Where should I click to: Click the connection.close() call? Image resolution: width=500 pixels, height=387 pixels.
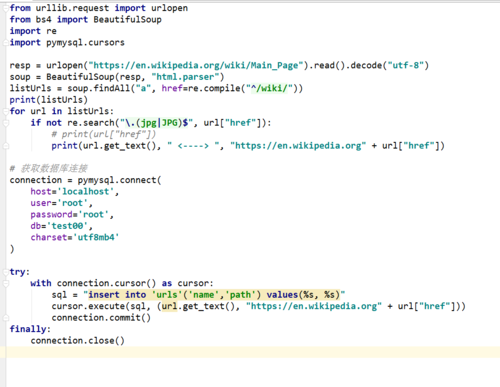(x=77, y=341)
